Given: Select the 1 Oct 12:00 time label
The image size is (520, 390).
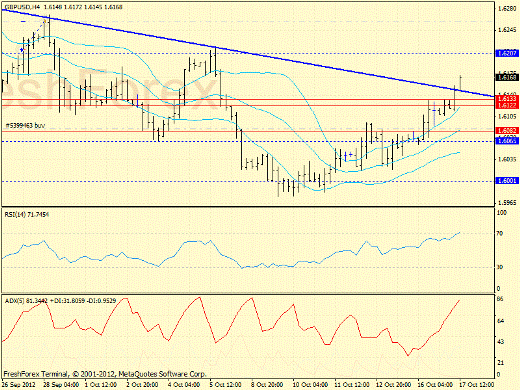Looking at the screenshot, I should click(101, 385).
